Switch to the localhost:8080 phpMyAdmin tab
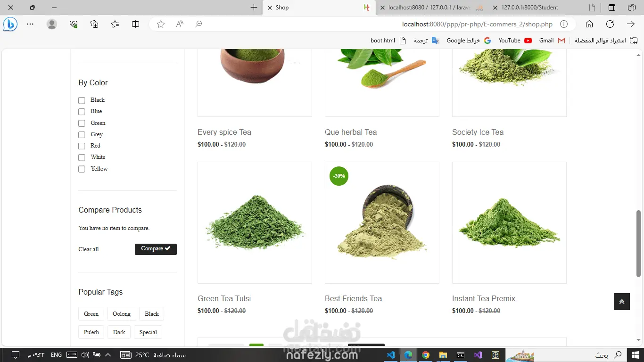The image size is (644, 362). coord(432,8)
